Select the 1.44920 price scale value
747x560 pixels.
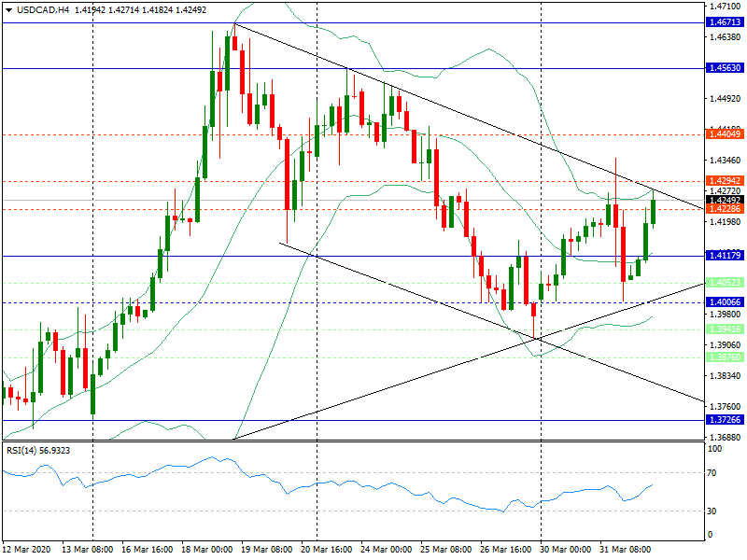tap(726, 99)
